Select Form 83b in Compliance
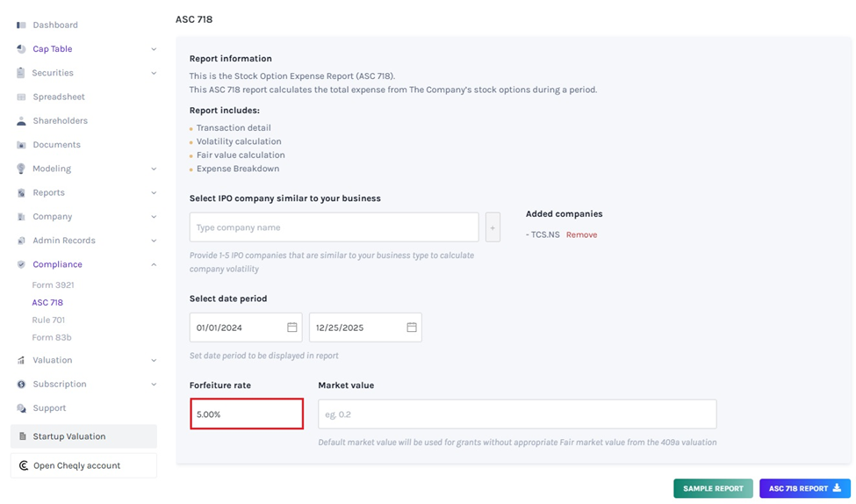 [x=52, y=338]
